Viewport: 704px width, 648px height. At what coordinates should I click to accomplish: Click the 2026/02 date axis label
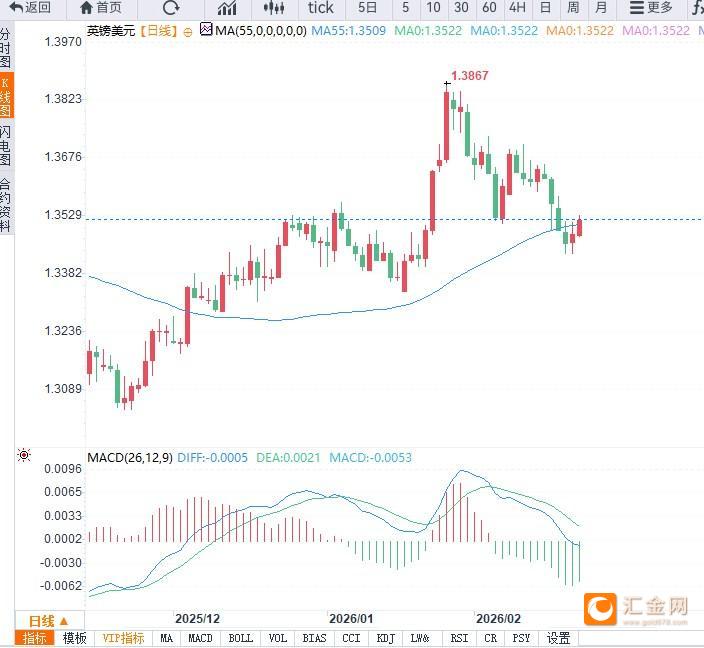tap(498, 618)
